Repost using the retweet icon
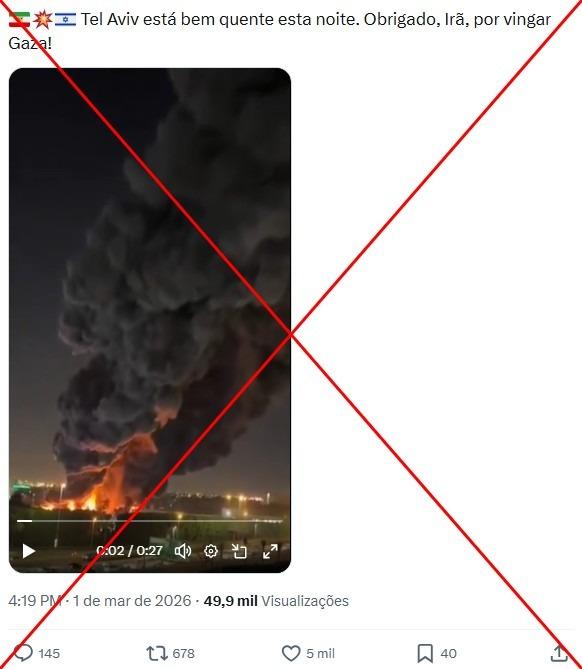 [157, 653]
